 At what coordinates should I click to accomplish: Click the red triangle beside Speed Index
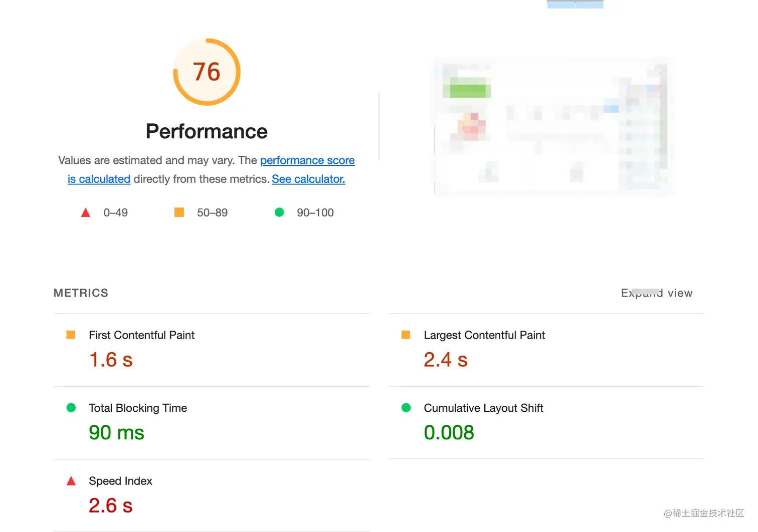[x=71, y=481]
